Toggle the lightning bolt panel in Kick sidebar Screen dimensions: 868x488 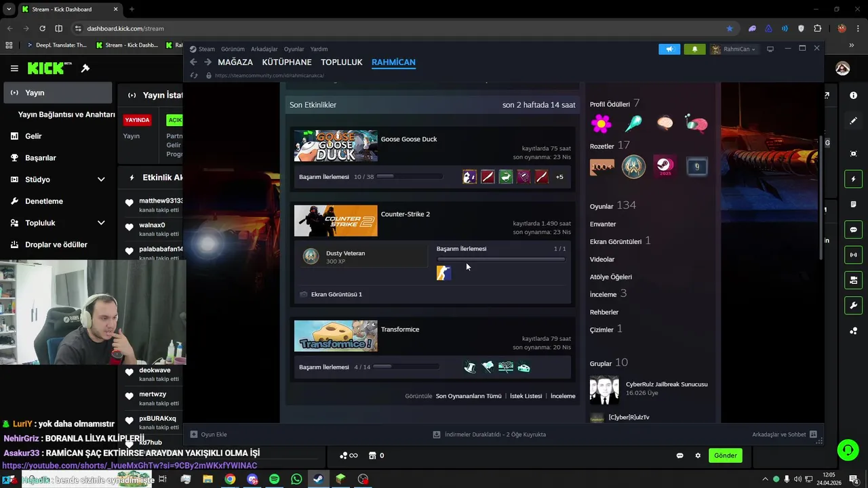(853, 179)
